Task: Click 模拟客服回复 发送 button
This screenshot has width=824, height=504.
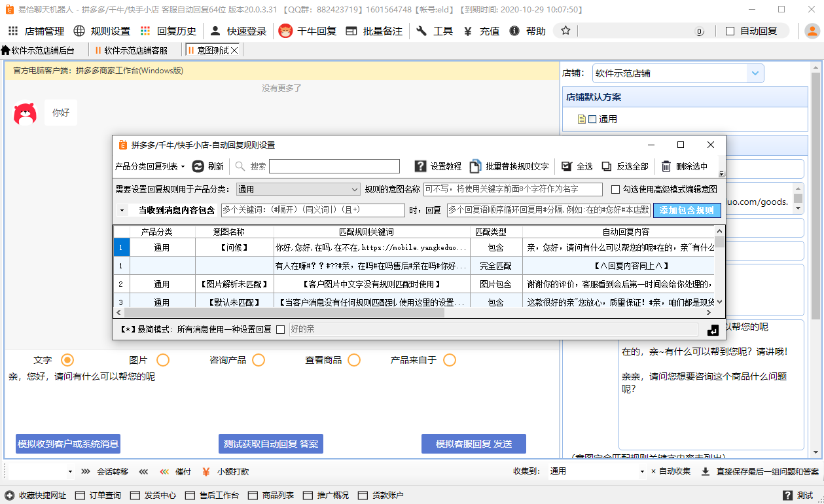Action: click(474, 444)
